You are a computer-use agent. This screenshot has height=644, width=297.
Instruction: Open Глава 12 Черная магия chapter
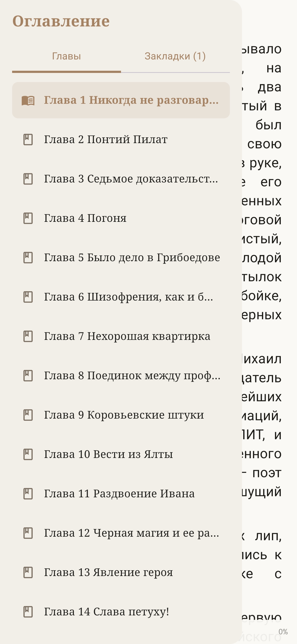121,533
